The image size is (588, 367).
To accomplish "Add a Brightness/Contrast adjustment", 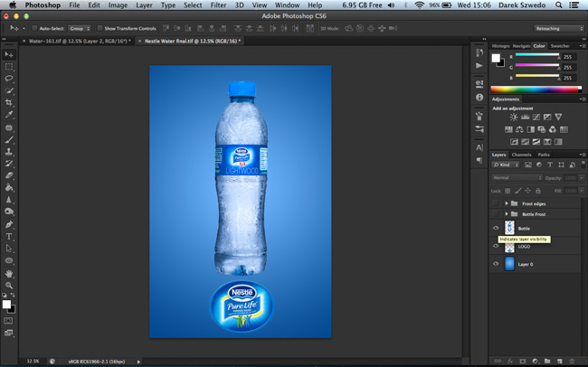I will (514, 117).
